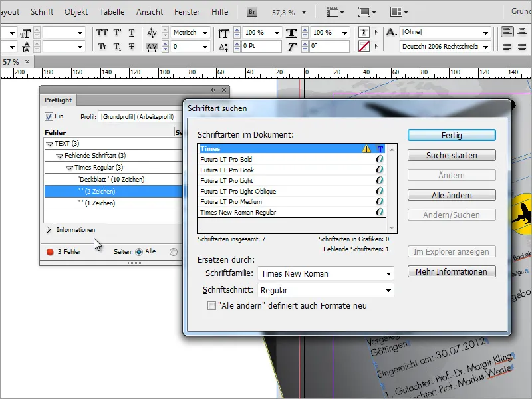Apply Small Caps Tr icon
Screen dimensions: 532x399
tap(102, 47)
